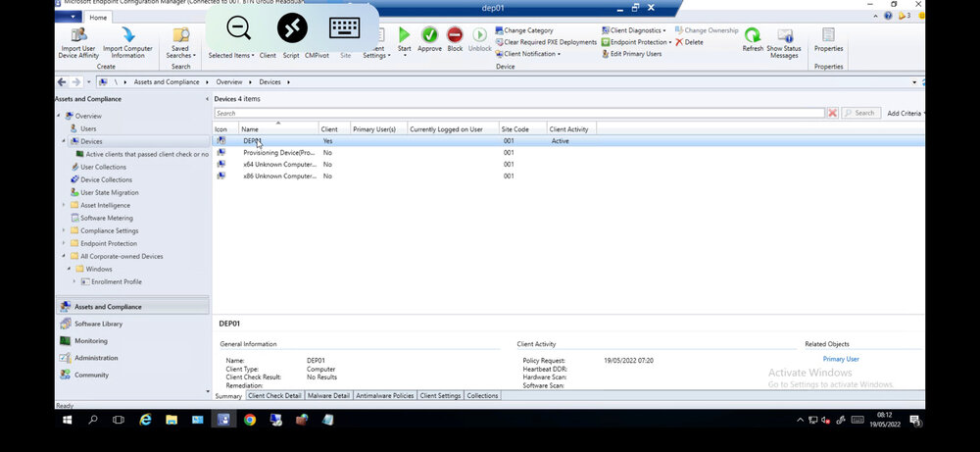The width and height of the screenshot is (980, 452).
Task: Click in the devices Search field
Action: tap(519, 113)
